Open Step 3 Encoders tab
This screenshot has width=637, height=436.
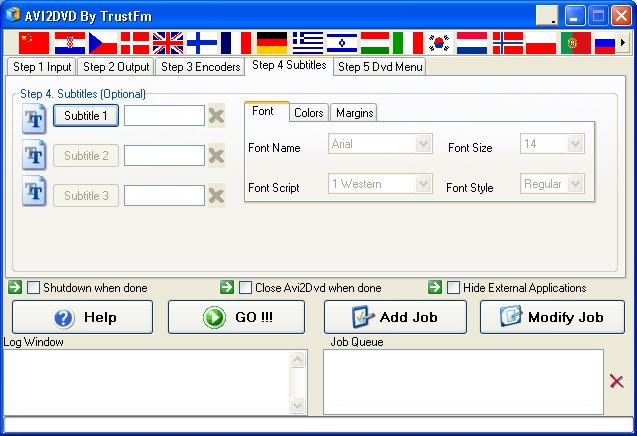pos(201,67)
